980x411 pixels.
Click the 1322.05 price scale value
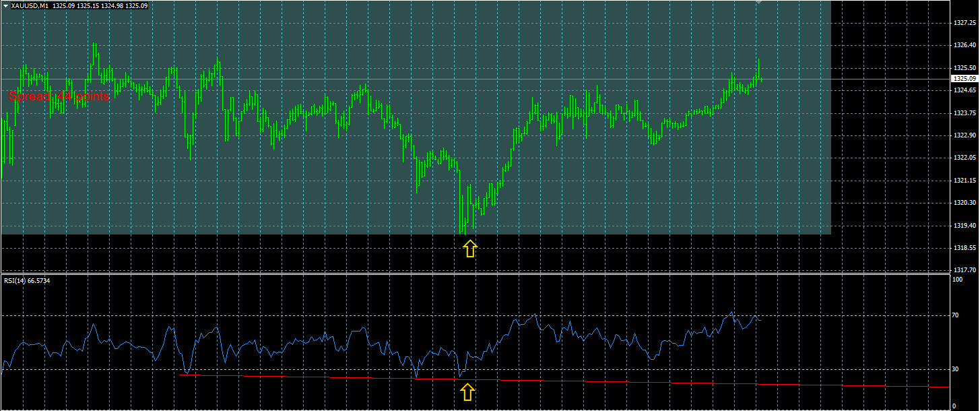click(x=965, y=158)
